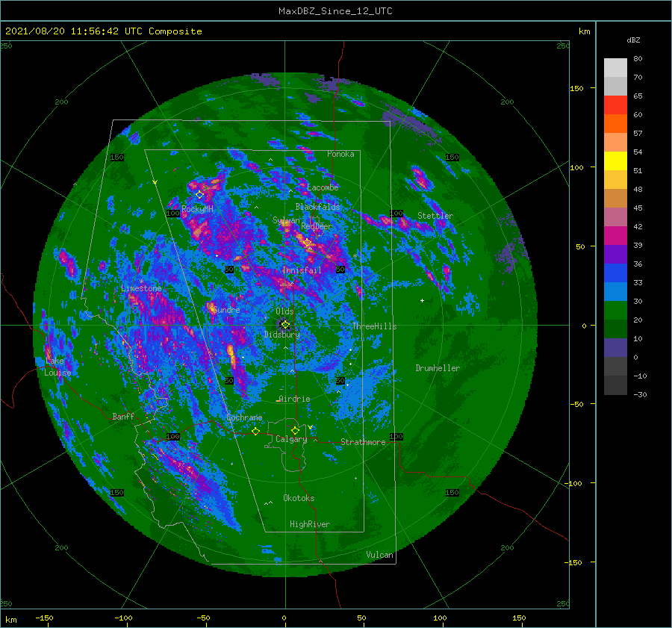Image resolution: width=672 pixels, height=628 pixels.
Task: Select the radar site marker above Didsbury
Action: [x=285, y=325]
